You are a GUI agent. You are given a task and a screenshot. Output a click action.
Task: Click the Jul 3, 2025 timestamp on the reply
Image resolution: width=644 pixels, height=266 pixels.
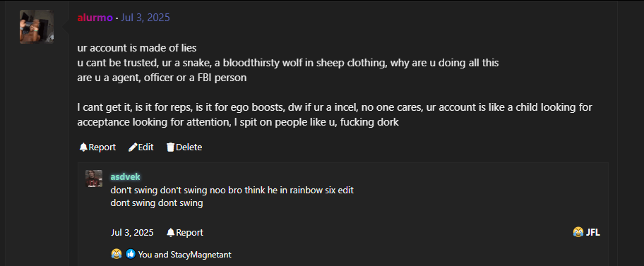pyautogui.click(x=132, y=232)
